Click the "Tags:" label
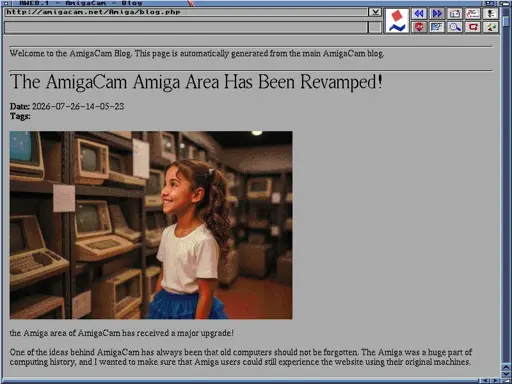The image size is (512, 384). [20, 116]
